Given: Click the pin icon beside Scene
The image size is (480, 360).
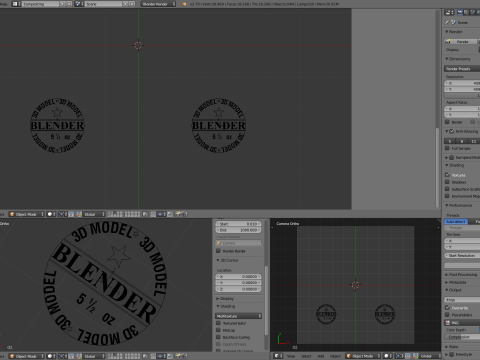Looking at the screenshot, I should (447, 22).
